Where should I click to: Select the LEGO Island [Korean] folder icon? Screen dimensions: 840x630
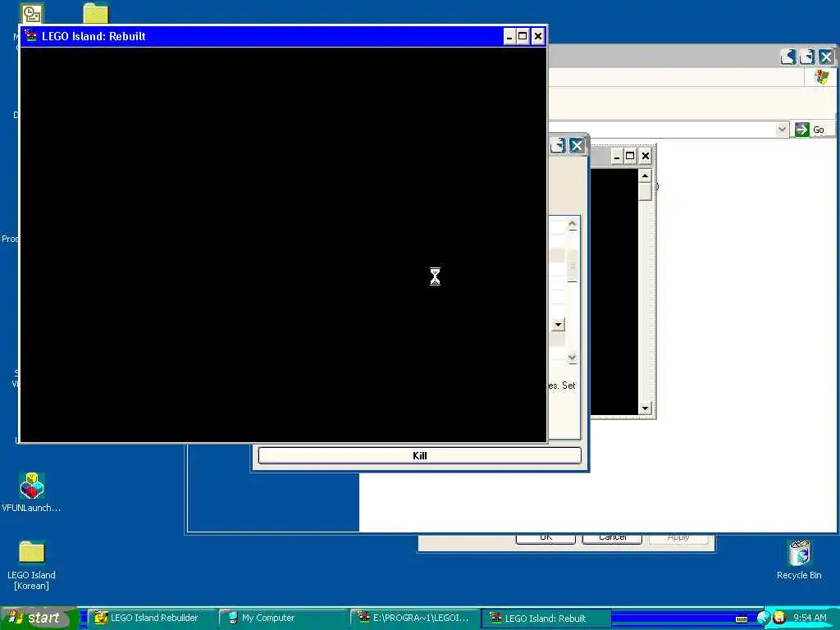(32, 552)
